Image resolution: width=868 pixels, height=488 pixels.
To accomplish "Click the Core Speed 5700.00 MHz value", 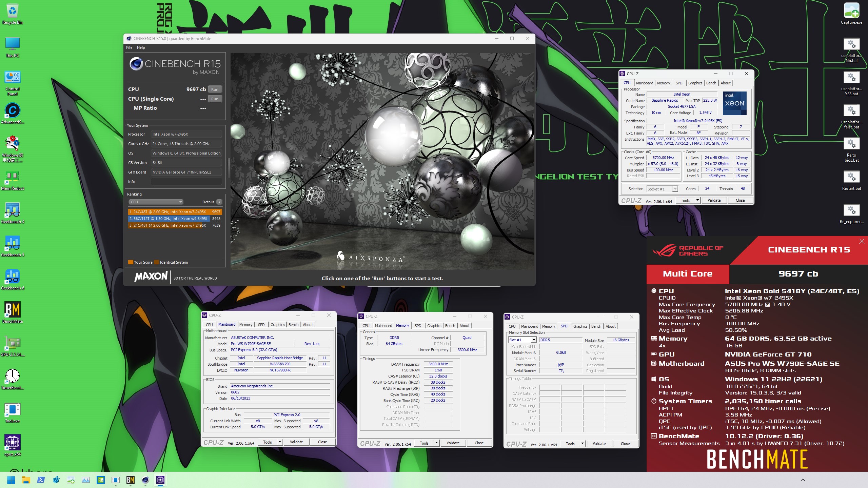I will tap(663, 158).
